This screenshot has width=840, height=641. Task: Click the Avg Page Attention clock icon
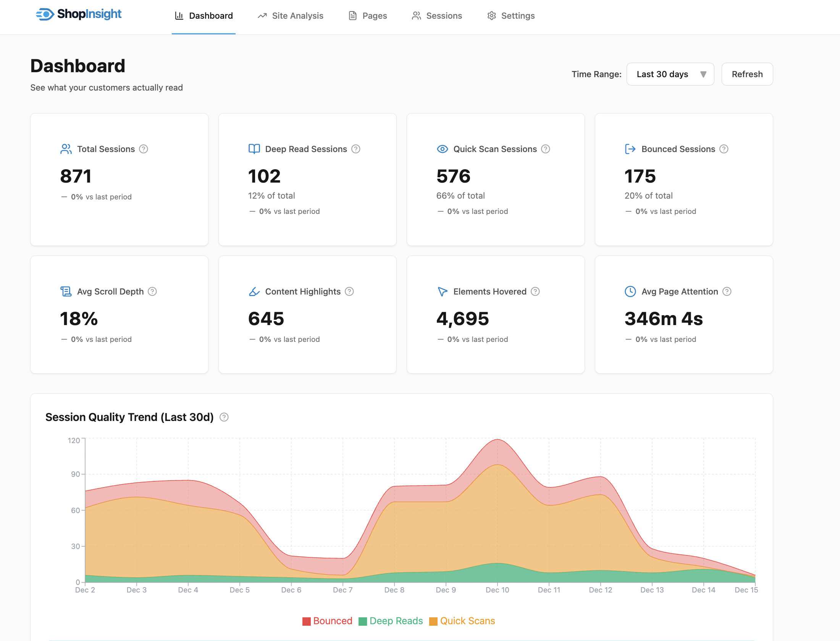coord(630,291)
